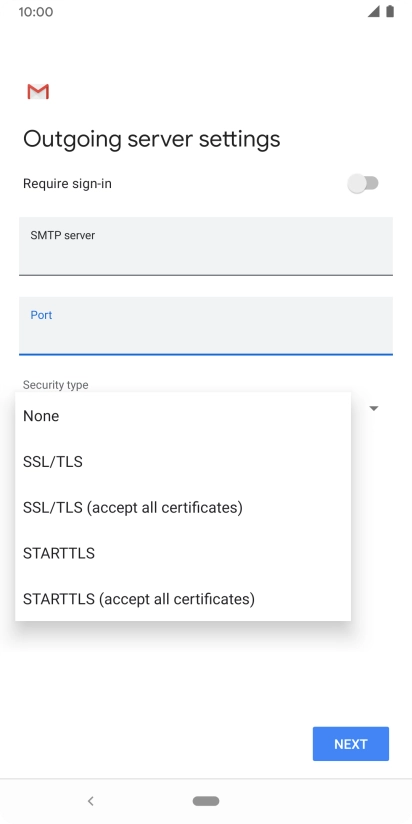The width and height of the screenshot is (412, 824).
Task: Tap the battery status icon
Action: (390, 12)
